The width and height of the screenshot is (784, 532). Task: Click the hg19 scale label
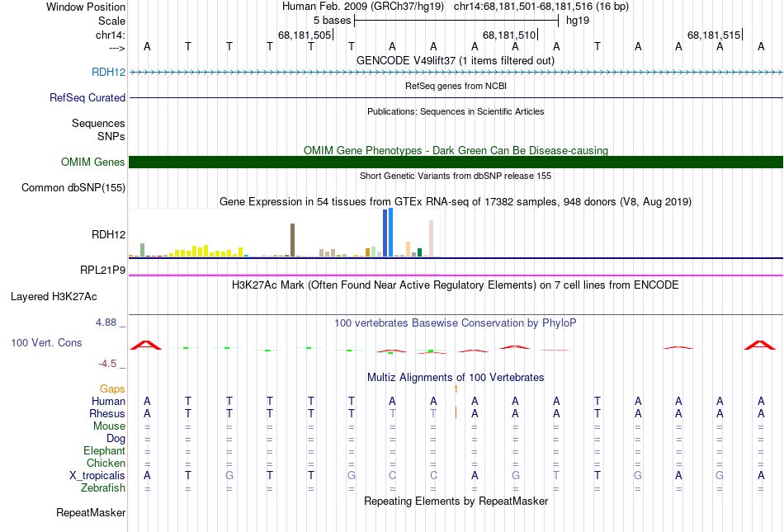tap(578, 21)
